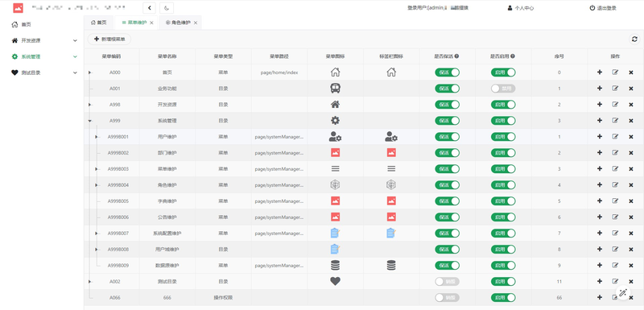This screenshot has height=310, width=644.
Task: Expand the A9998008 tree row arrow
Action: coord(96,250)
